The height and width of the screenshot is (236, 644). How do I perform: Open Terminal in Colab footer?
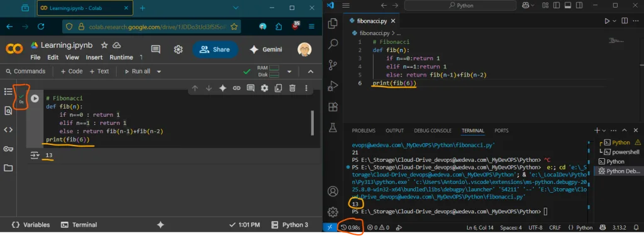pyautogui.click(x=79, y=225)
